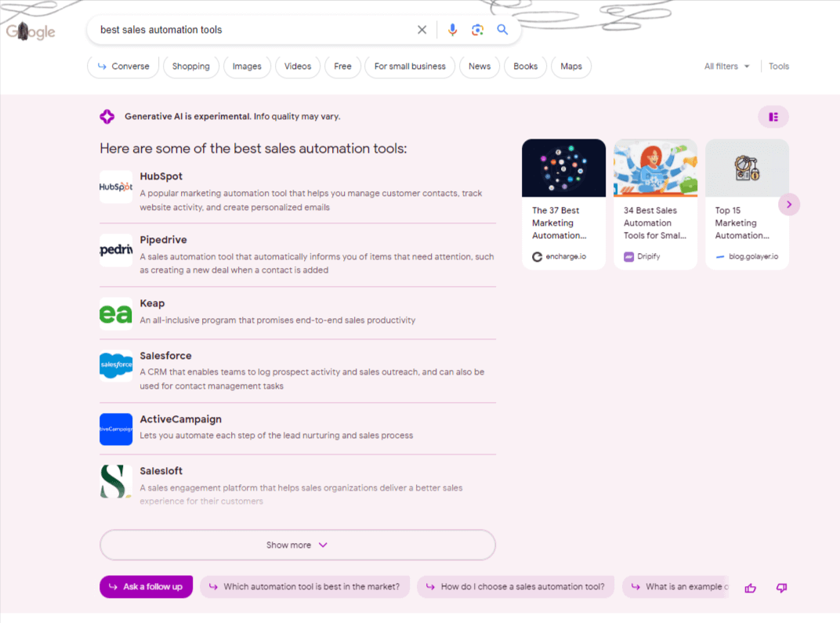Apply the For small business chip
This screenshot has height=623, width=840.
click(410, 67)
